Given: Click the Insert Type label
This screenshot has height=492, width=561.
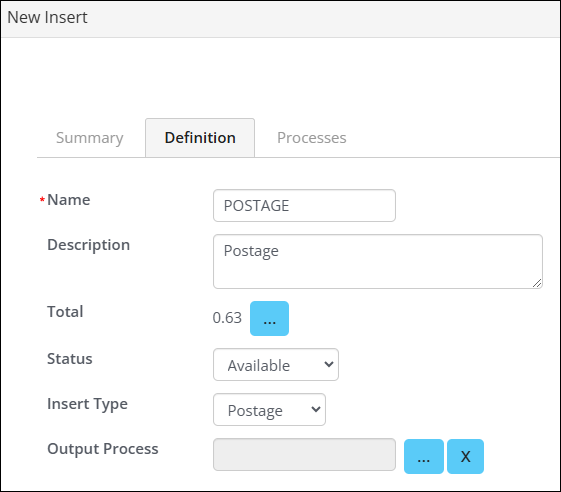Looking at the screenshot, I should (x=87, y=404).
